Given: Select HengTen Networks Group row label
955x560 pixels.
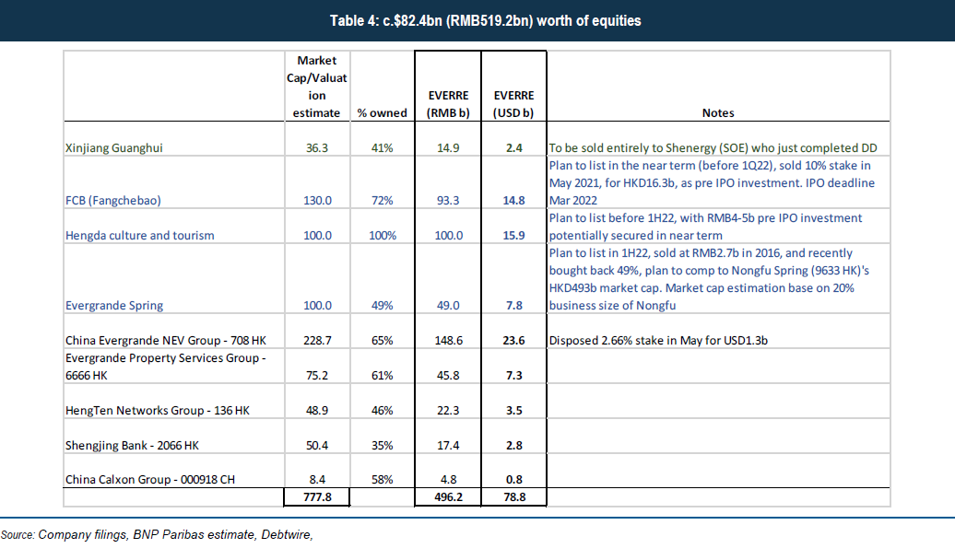Looking at the screenshot, I should click(157, 410).
